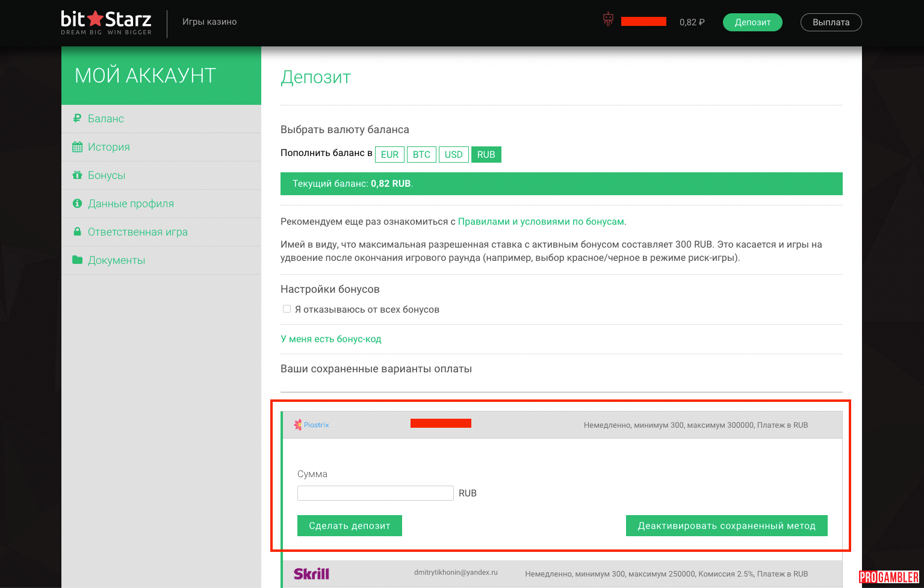Image resolution: width=924 pixels, height=588 pixels.
Task: Click the info icon beside Данные профиля
Action: coord(77,204)
